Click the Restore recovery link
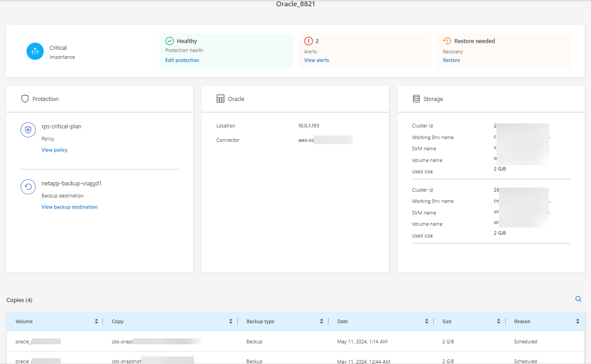The width and height of the screenshot is (591, 364). coord(451,60)
